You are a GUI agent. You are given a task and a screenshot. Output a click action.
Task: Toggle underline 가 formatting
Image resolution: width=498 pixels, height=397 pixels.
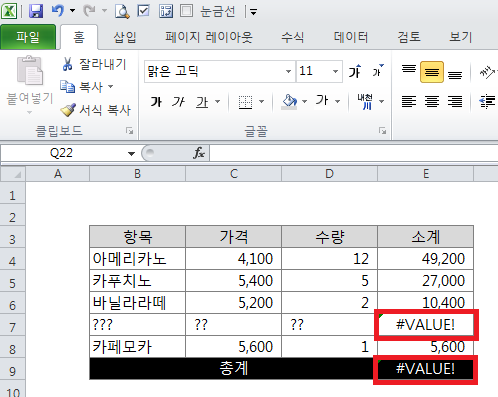point(202,101)
